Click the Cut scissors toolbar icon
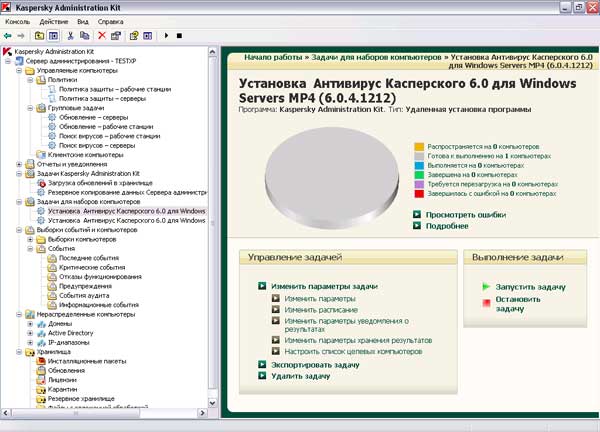Viewport: 600px width, 432px height. coord(72,35)
